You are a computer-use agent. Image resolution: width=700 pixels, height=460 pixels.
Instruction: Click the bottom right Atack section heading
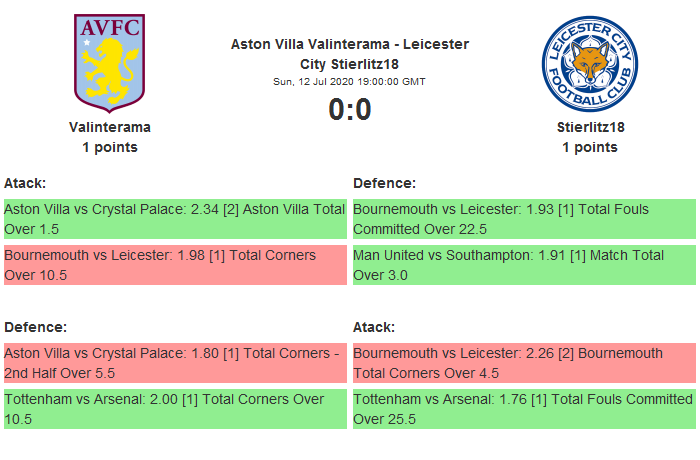point(374,327)
